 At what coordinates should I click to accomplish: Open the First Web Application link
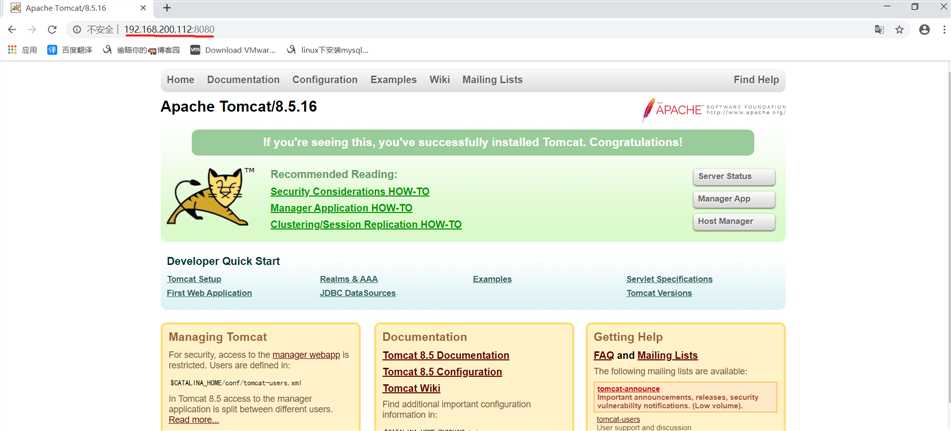(x=209, y=293)
